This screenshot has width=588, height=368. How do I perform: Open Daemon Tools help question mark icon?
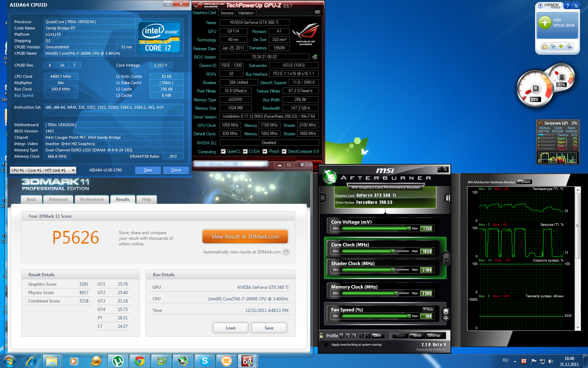click(x=568, y=6)
